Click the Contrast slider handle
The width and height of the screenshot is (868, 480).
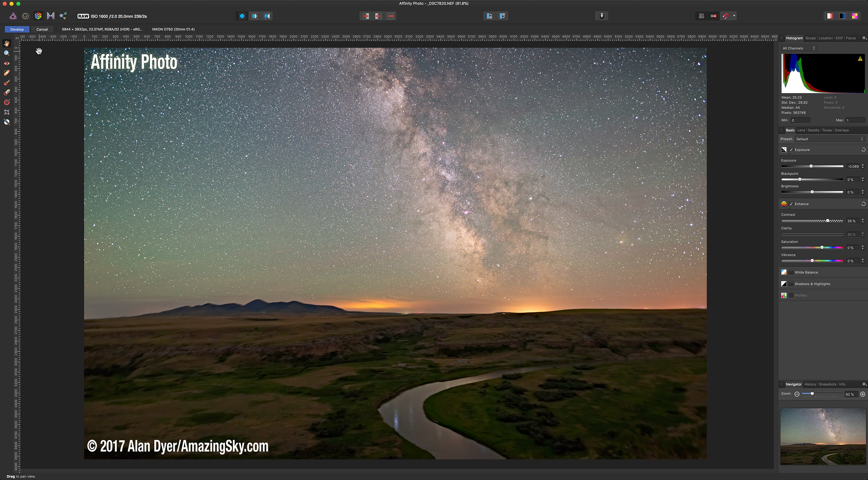(827, 221)
